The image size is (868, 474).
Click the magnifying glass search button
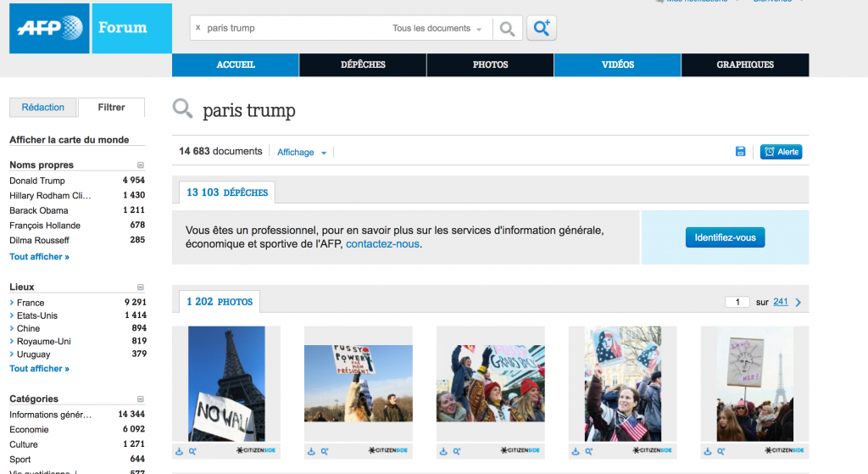507,29
